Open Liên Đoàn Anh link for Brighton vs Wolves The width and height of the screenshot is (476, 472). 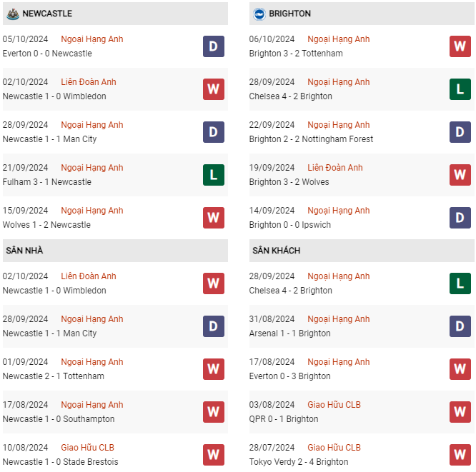tap(334, 167)
